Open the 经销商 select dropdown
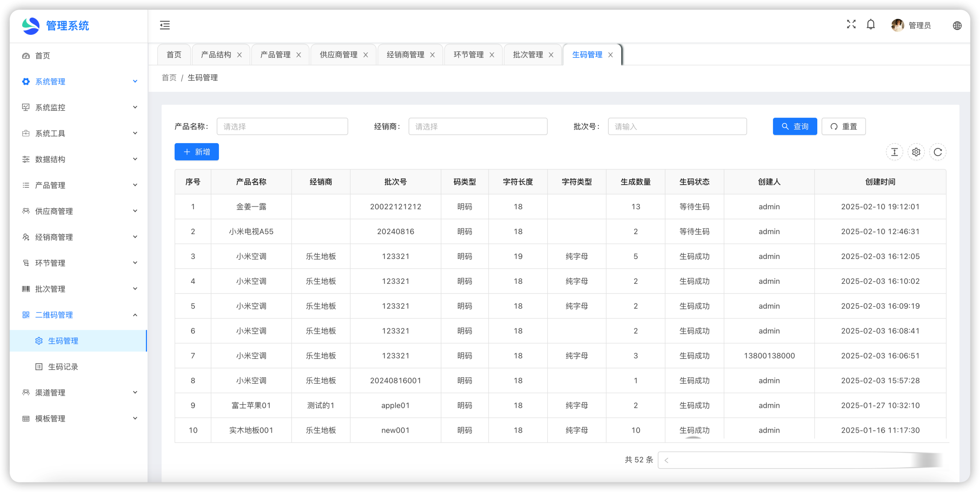This screenshot has height=492, width=980. (x=477, y=127)
